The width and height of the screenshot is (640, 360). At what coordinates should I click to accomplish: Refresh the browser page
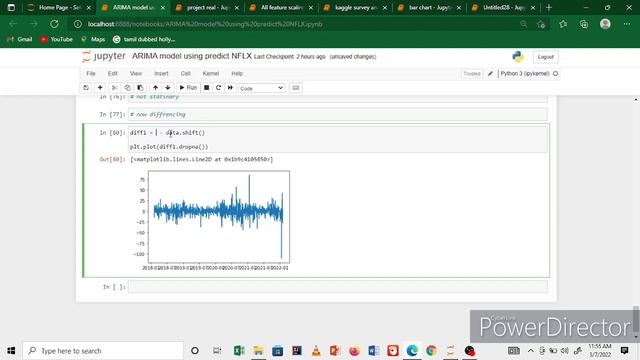click(54, 24)
